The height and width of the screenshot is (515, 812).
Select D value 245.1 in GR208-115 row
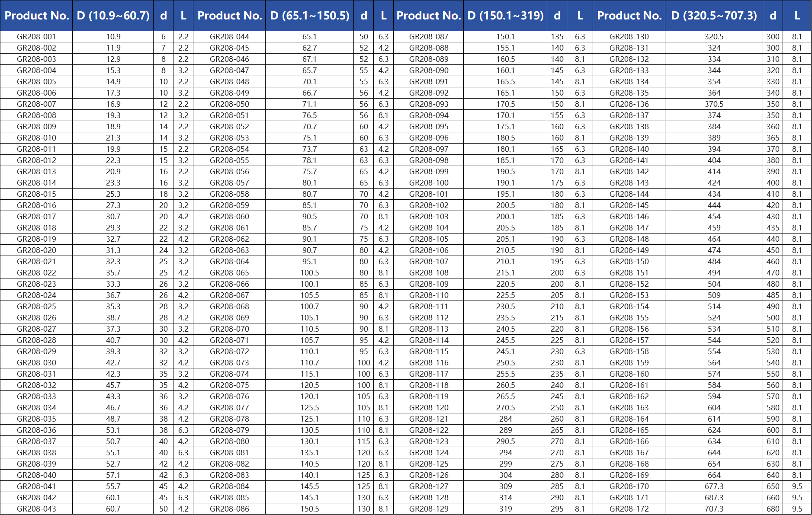[x=505, y=352]
